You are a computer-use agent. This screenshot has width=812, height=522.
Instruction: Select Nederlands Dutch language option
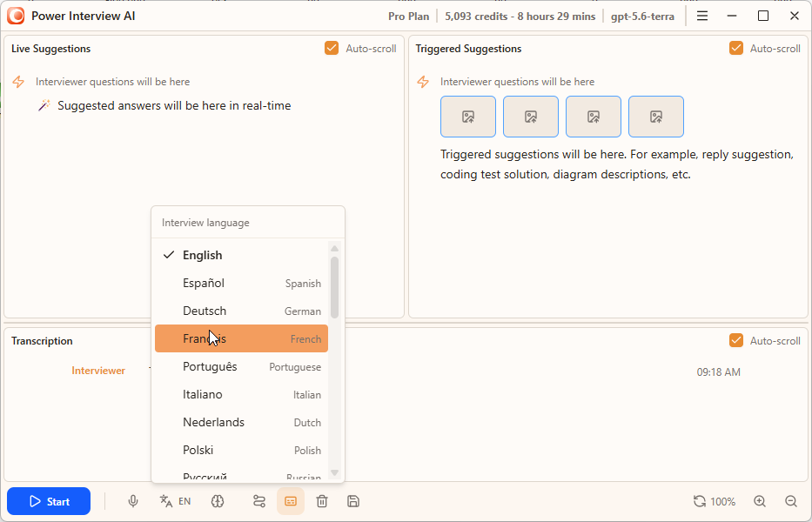[241, 423]
